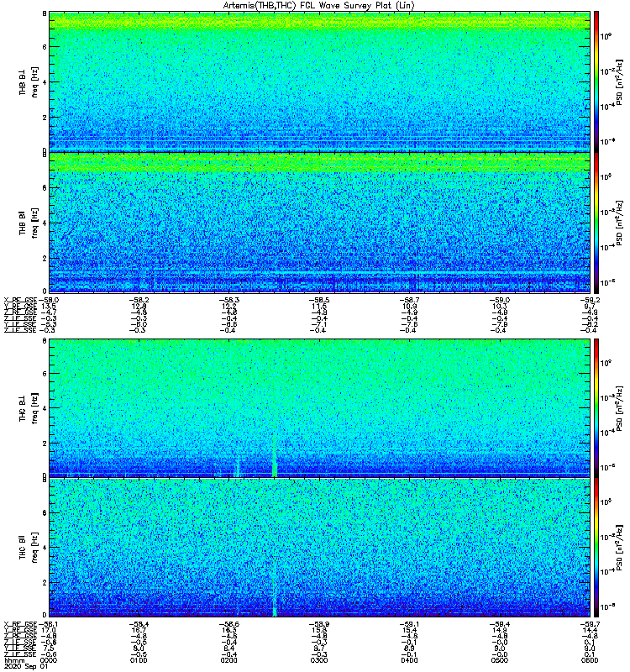The height and width of the screenshot is (672, 630).
Task: Click the THC B∥ freq [Hz] axis label
Action: (29, 548)
